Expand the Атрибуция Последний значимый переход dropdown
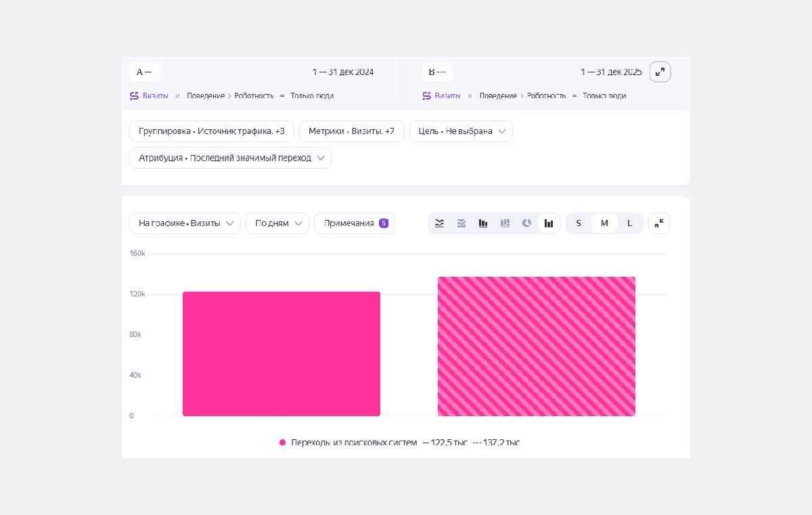 tap(230, 158)
